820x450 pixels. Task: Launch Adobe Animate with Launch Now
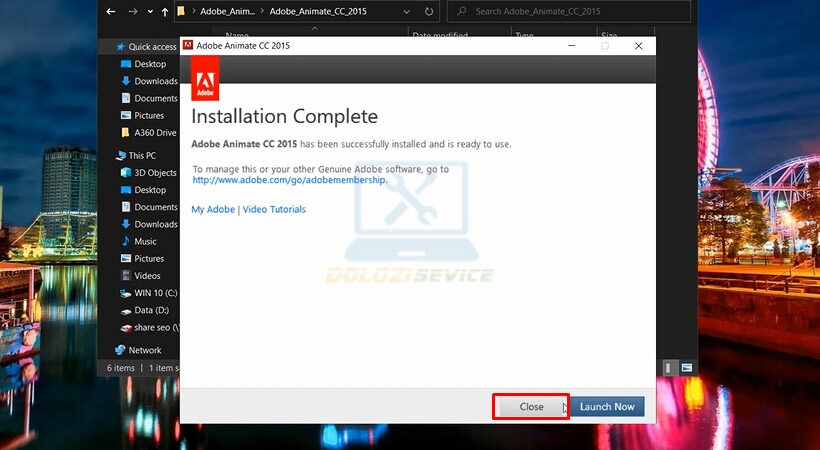tap(607, 407)
